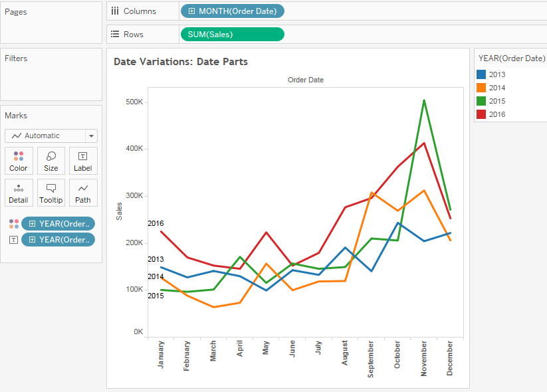Image resolution: width=547 pixels, height=392 pixels.
Task: Click the February axis label
Action: [187, 355]
